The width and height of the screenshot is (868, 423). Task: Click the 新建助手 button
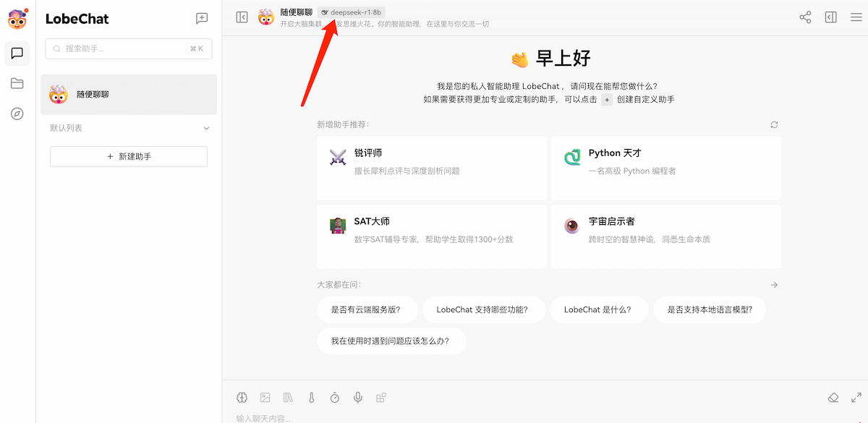click(x=129, y=156)
